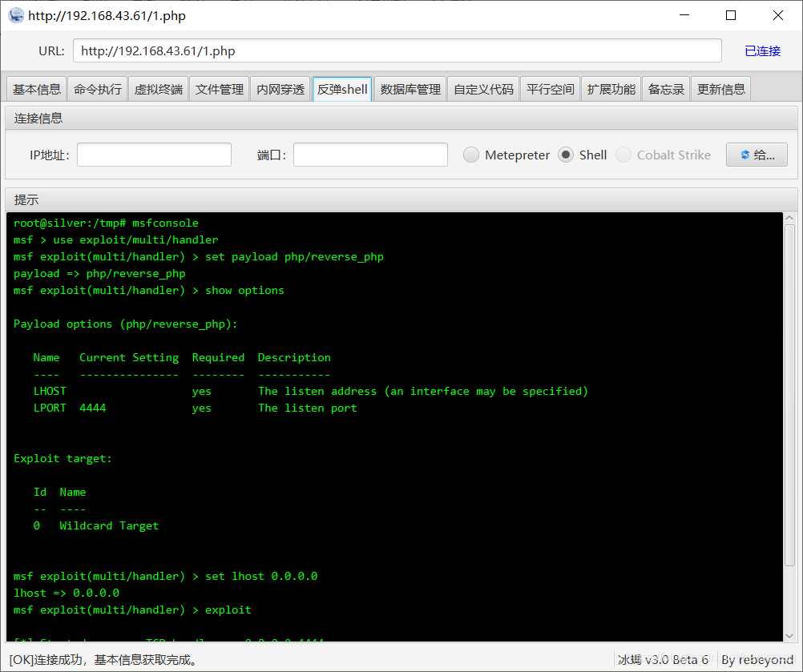Screen dimensions: 803x672
Task: Click the 'show options' command line
Action: pyautogui.click(x=148, y=290)
